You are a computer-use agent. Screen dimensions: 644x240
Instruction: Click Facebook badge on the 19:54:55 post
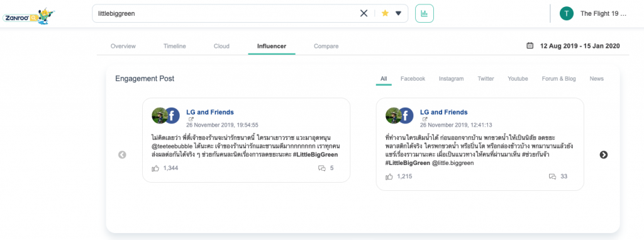(172, 116)
